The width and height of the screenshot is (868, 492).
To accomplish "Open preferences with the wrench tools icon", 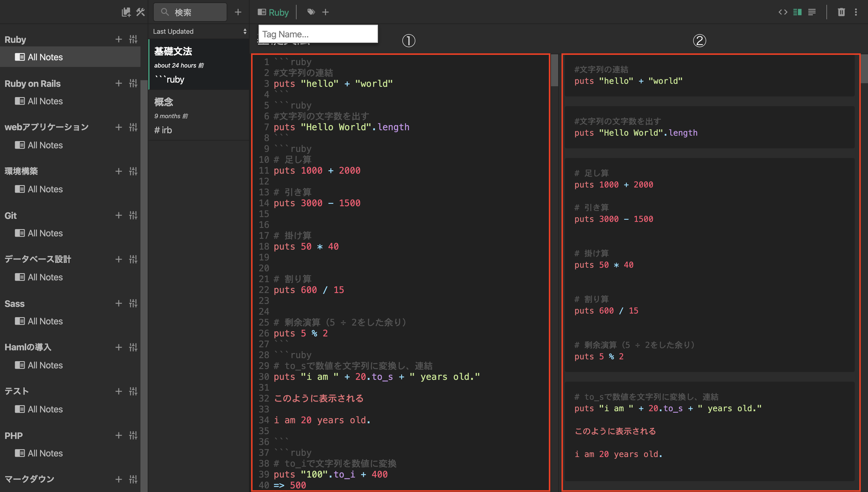I will [x=140, y=12].
